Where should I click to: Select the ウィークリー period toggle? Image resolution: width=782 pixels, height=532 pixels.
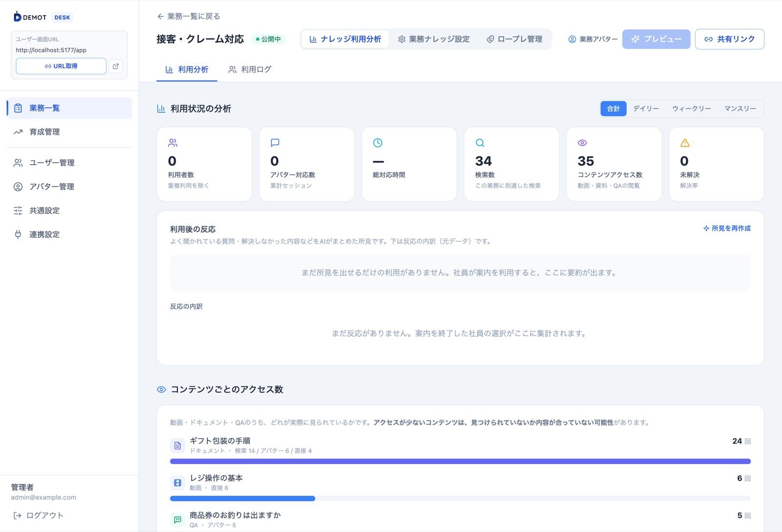(x=692, y=109)
